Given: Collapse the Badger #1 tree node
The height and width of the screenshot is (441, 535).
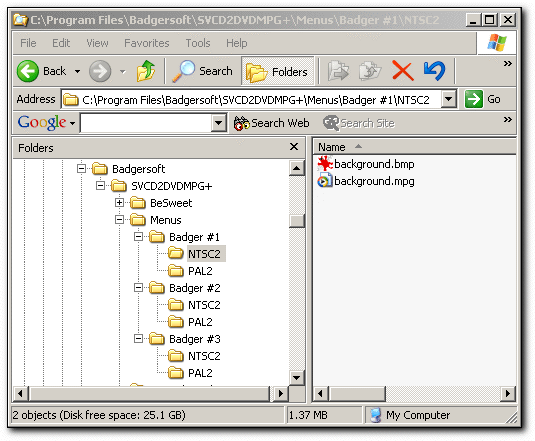Looking at the screenshot, I should tap(139, 237).
